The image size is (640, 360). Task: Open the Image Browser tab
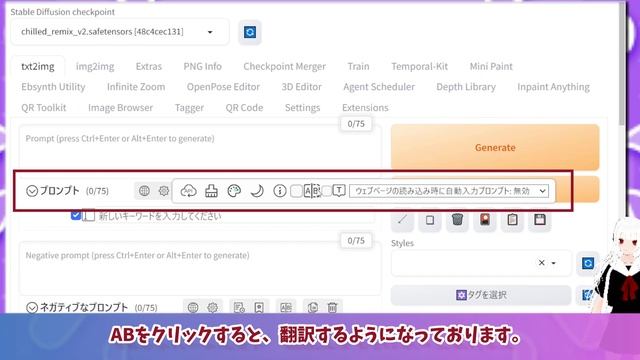tap(120, 107)
